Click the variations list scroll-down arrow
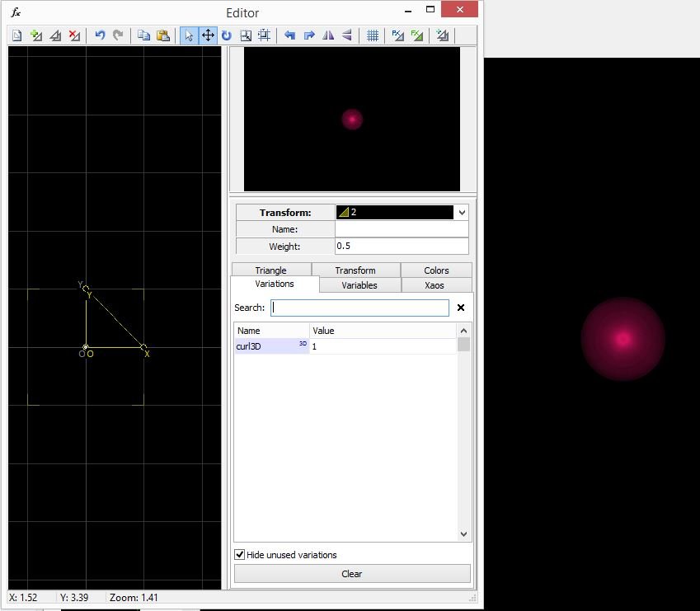The height and width of the screenshot is (611, 700). tap(463, 534)
